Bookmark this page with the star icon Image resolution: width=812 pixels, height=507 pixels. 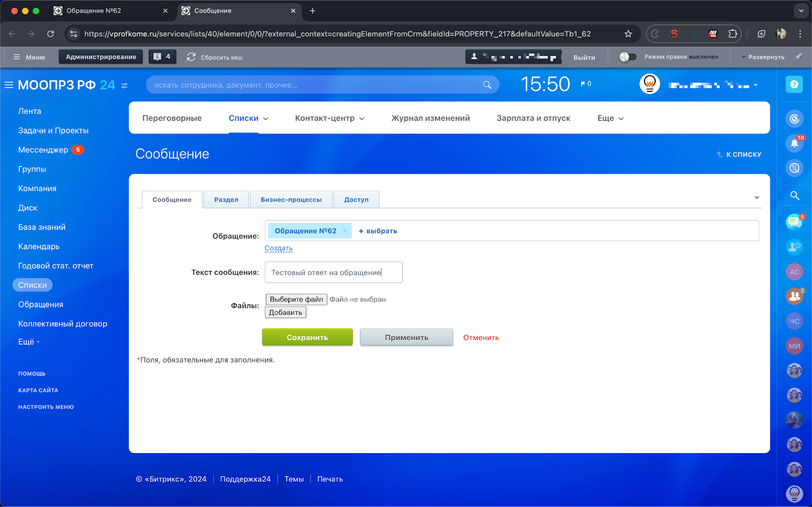(x=628, y=34)
